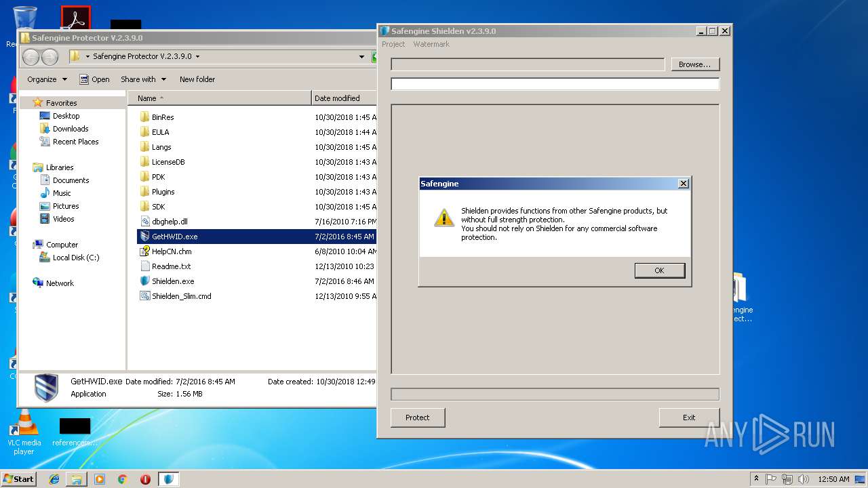Click the volume speaker tray icon
868x488 pixels.
(x=804, y=479)
